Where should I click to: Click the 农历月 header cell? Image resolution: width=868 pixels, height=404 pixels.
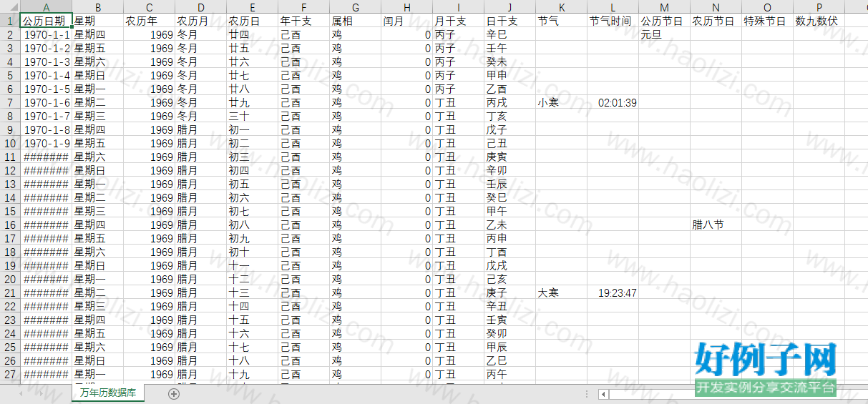pos(201,21)
